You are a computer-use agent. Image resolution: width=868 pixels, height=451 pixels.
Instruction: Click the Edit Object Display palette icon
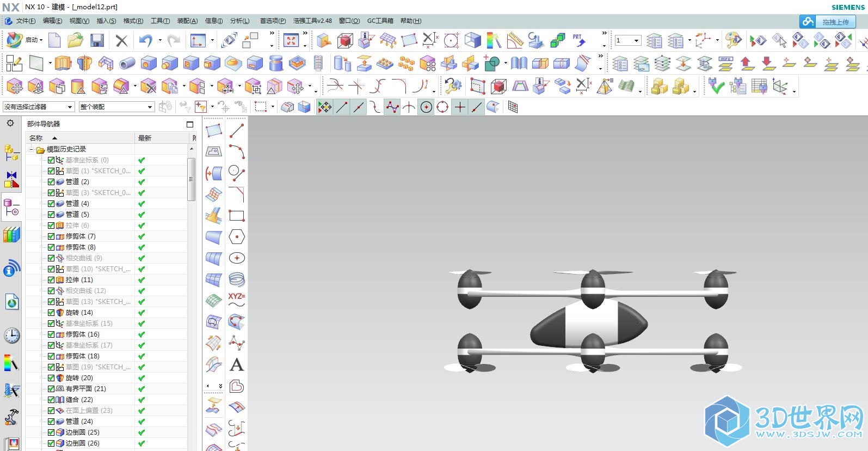(733, 40)
